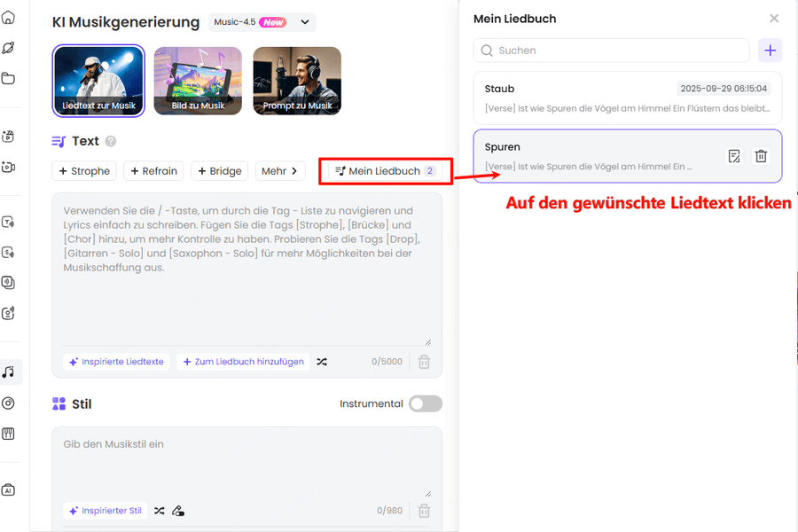798x532 pixels.
Task: Expand the Mehr tag options
Action: (x=280, y=171)
